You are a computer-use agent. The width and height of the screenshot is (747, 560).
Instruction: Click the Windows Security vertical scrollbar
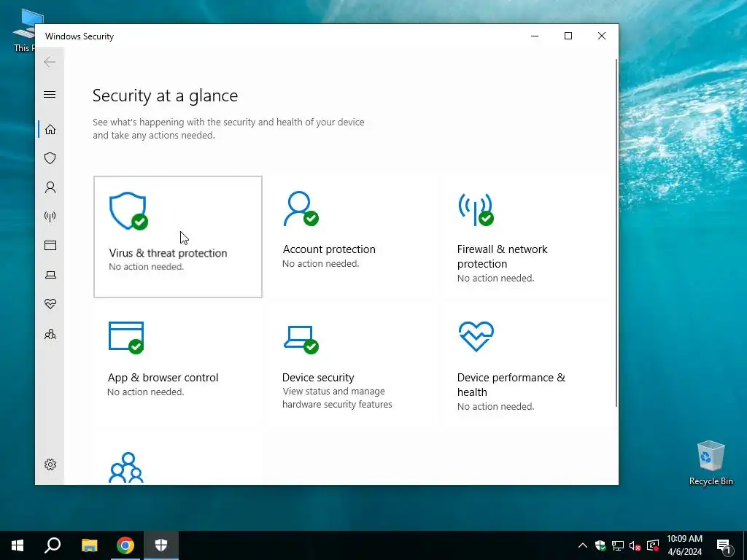pos(616,233)
